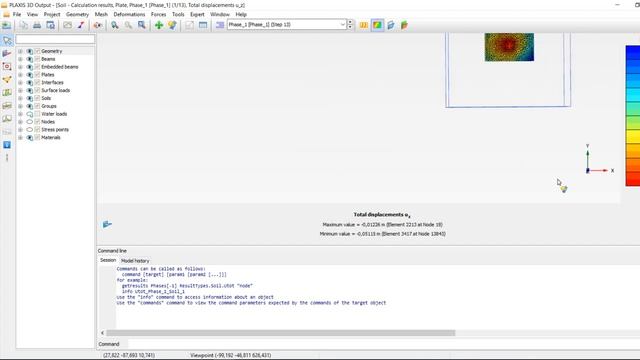Click the displacement contour plot on the plate
The height and width of the screenshot is (360, 640).
509,47
